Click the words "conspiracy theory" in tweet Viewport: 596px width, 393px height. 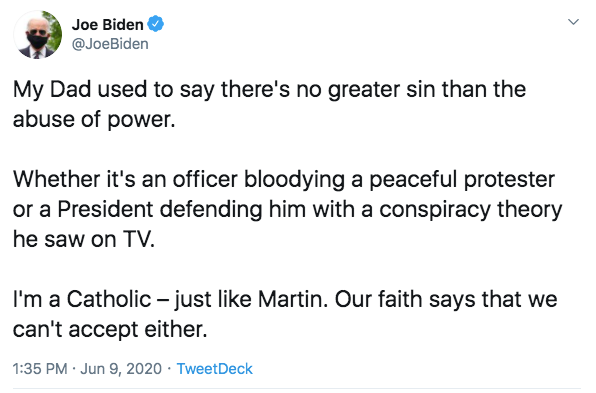pyautogui.click(x=471, y=210)
